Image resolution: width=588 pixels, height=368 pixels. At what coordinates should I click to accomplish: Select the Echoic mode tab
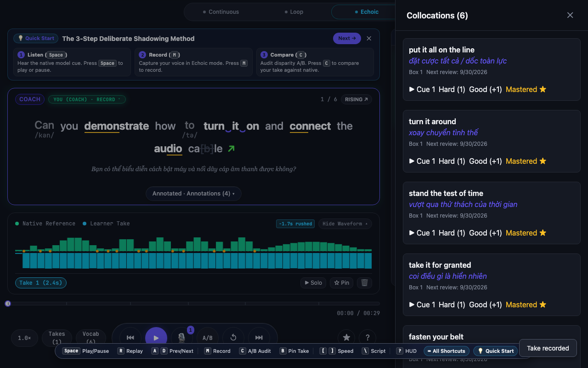[x=366, y=12]
